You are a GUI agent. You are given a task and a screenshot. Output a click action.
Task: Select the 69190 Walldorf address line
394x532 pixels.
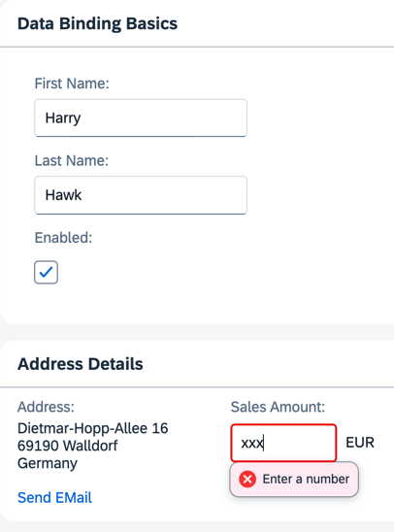(68, 446)
